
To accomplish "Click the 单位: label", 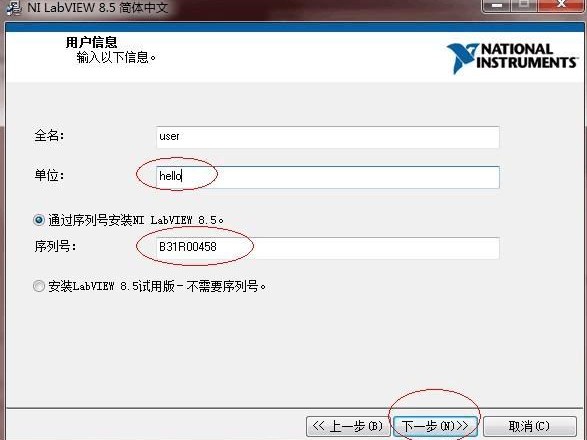I will click(x=49, y=175).
